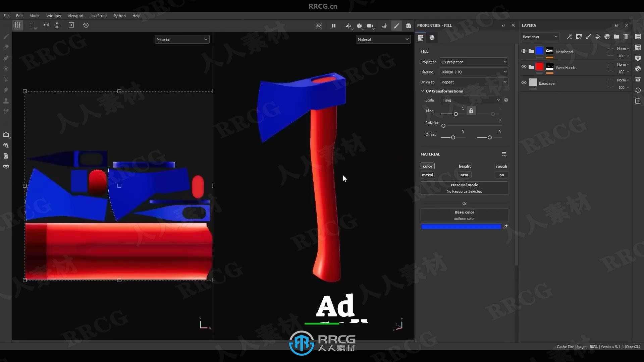This screenshot has width=644, height=362.
Task: Select the Material Picker eyedropper tool
Action: 6,112
